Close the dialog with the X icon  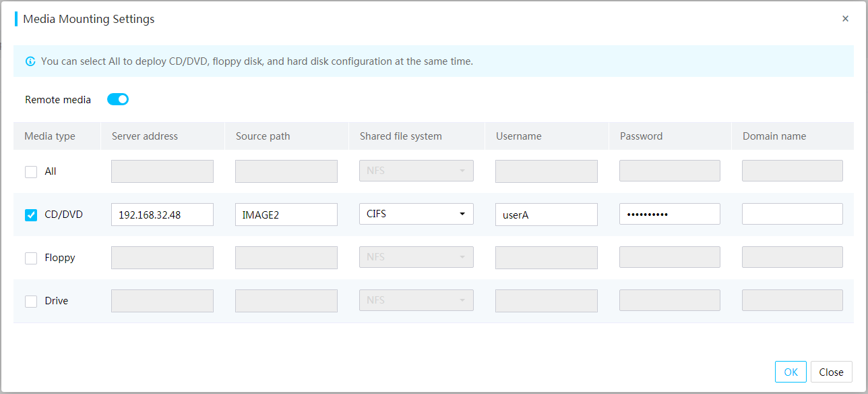coord(845,19)
